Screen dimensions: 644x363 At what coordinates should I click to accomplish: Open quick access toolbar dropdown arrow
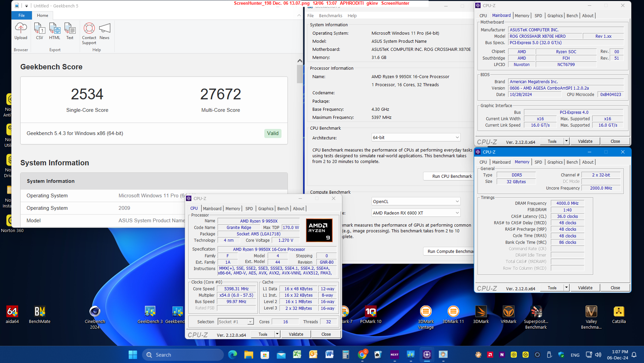coord(27,6)
